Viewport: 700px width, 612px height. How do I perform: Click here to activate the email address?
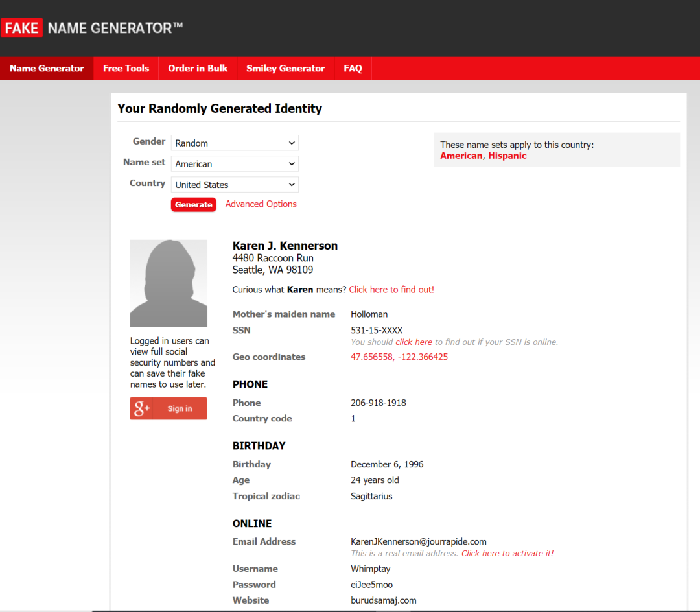click(507, 554)
